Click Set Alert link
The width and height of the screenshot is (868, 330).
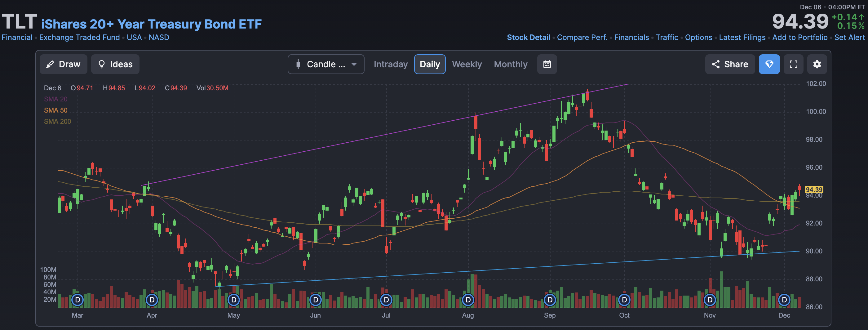(849, 38)
